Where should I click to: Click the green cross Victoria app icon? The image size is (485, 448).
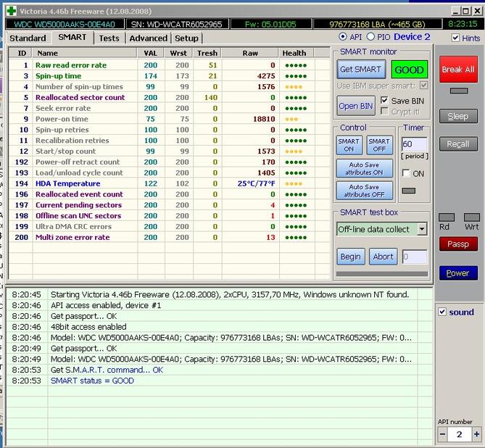pos(12,11)
